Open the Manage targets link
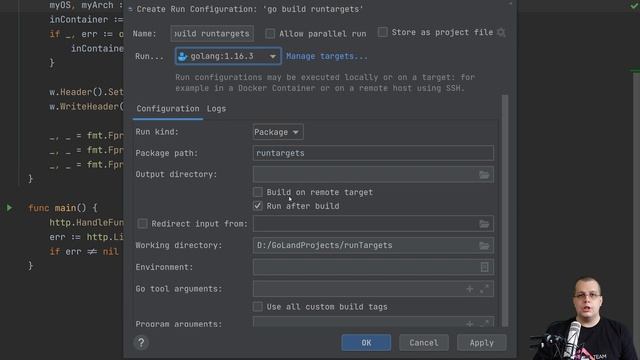 coord(327,56)
